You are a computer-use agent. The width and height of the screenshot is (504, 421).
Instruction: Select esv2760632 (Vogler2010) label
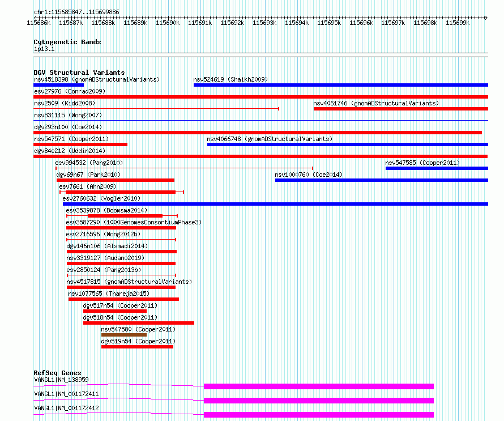click(101, 198)
